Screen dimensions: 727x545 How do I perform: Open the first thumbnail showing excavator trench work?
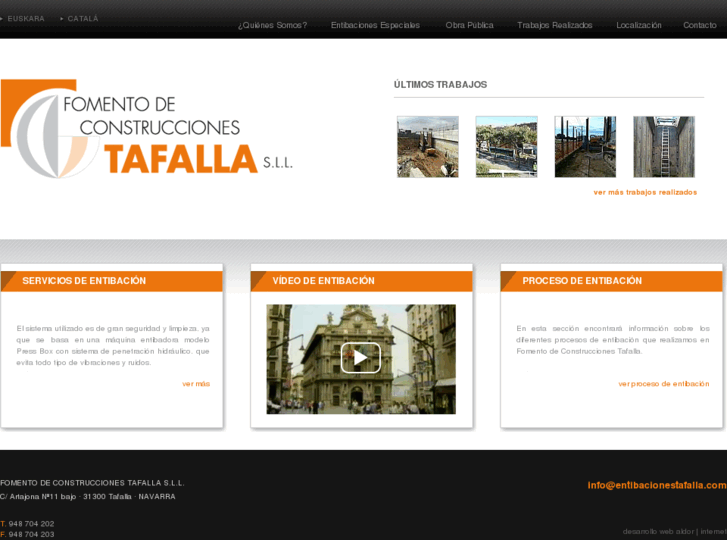click(x=427, y=147)
